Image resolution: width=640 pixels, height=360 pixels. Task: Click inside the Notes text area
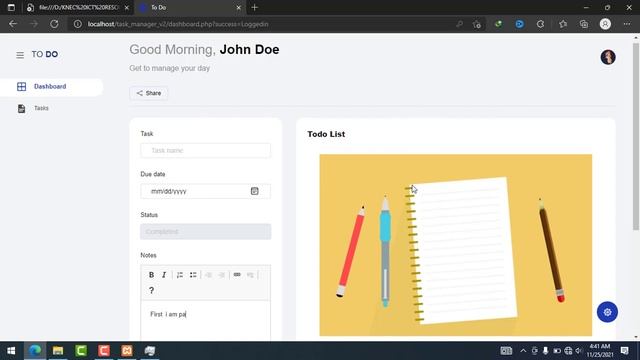pyautogui.click(x=205, y=320)
